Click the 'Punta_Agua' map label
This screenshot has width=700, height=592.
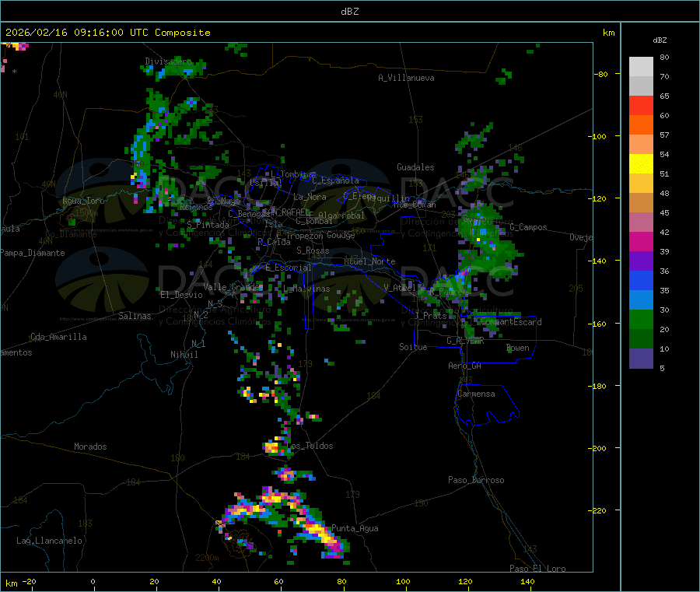click(x=355, y=528)
